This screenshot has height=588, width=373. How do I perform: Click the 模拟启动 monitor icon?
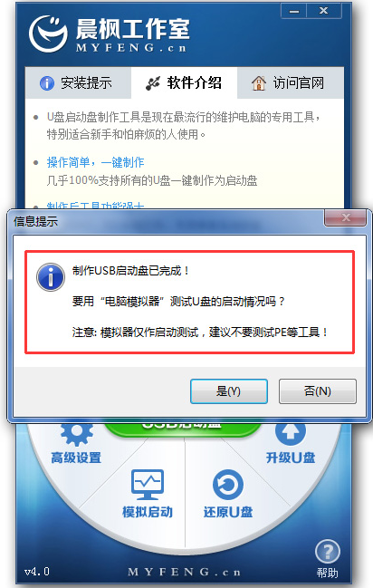(148, 484)
